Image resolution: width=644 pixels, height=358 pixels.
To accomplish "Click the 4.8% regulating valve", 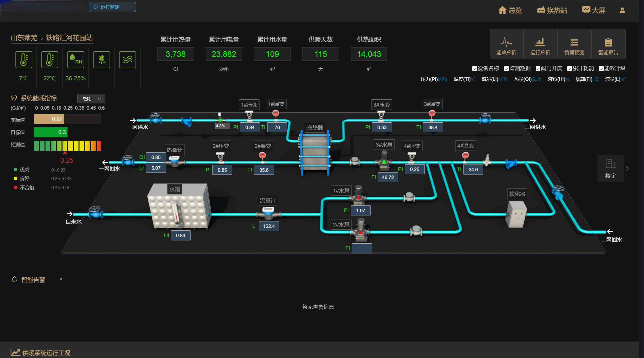I will point(220,117).
